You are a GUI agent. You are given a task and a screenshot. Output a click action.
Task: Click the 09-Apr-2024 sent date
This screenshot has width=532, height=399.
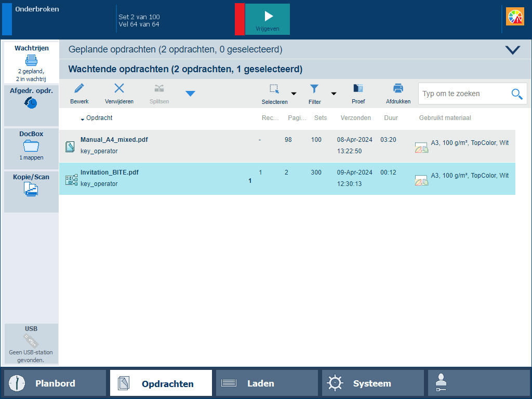(354, 172)
